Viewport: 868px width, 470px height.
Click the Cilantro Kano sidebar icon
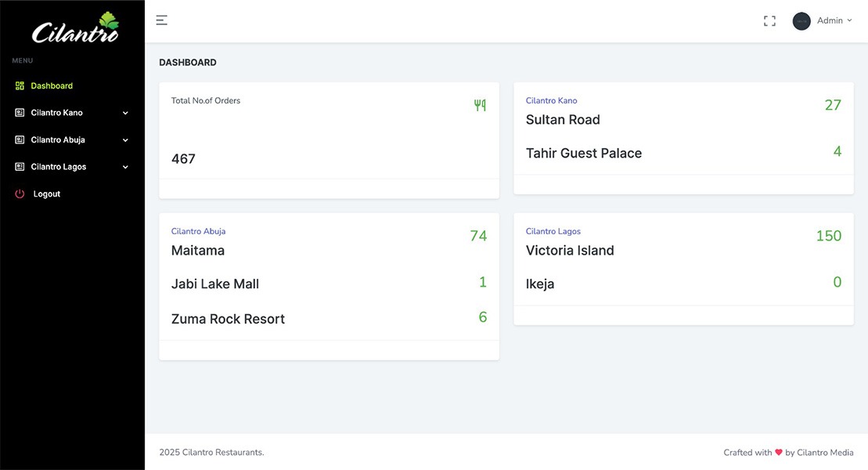click(20, 113)
